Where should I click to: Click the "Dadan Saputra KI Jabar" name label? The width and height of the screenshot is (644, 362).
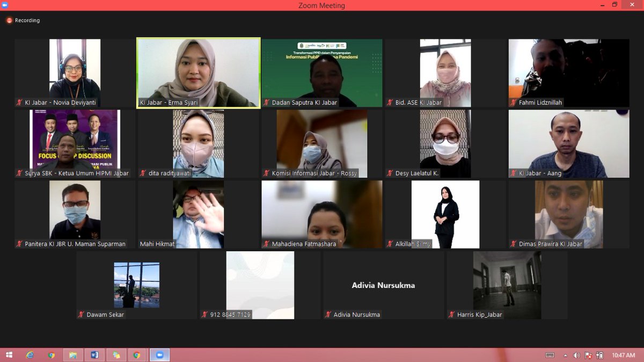(304, 103)
